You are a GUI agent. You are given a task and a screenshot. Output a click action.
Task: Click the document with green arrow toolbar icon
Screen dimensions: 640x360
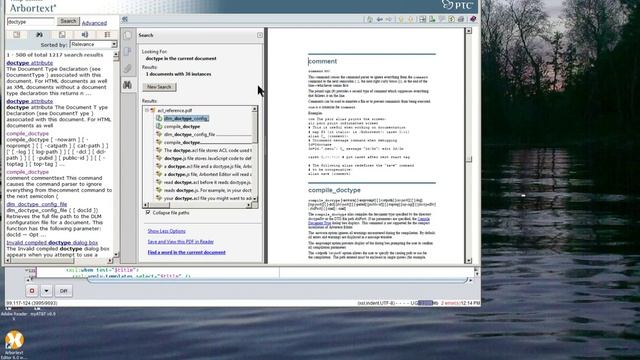click(432, 19)
